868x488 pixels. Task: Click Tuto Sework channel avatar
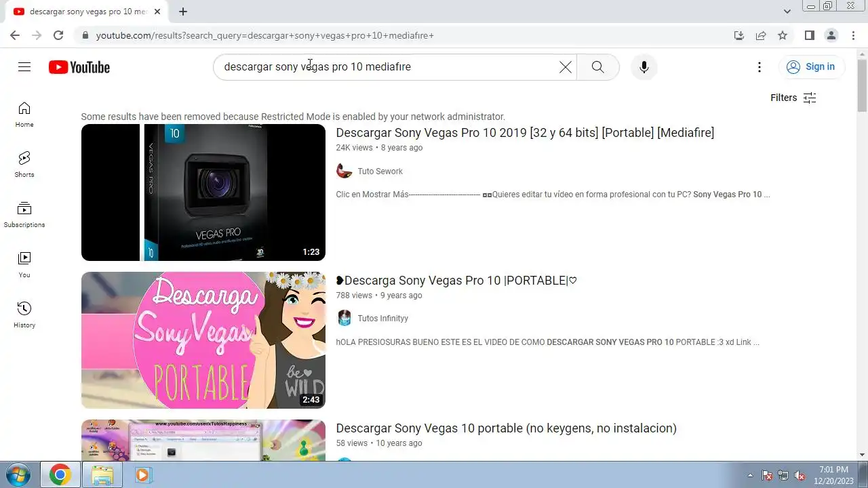click(344, 171)
